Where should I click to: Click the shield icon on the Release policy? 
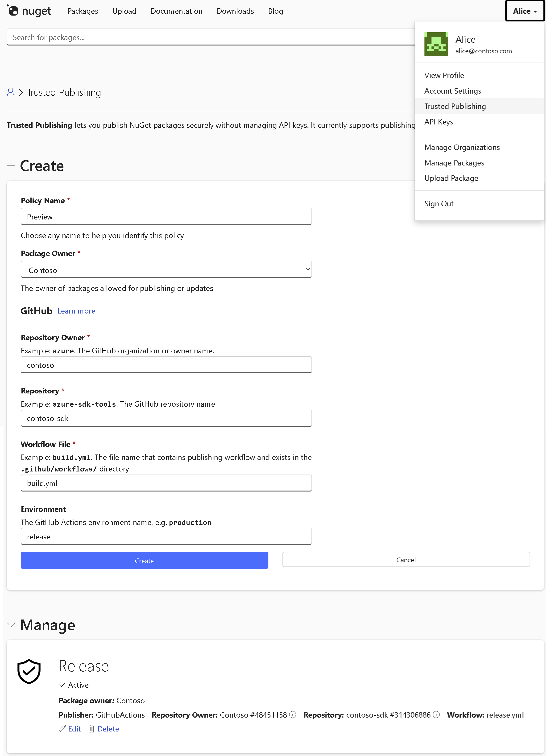(x=29, y=671)
